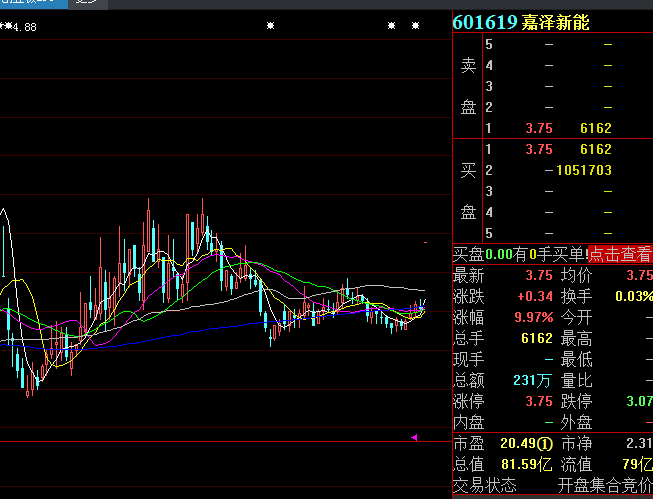Click the 今开 open price label

click(576, 317)
